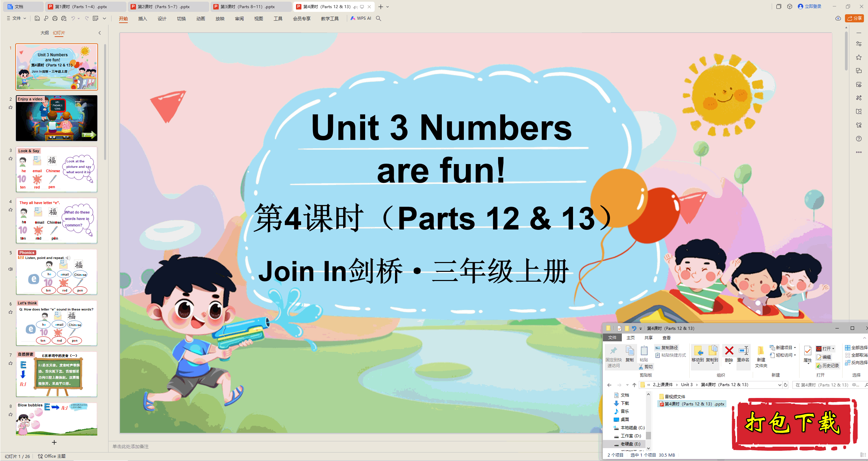Click Explorer's Up one level arrow

pos(634,385)
